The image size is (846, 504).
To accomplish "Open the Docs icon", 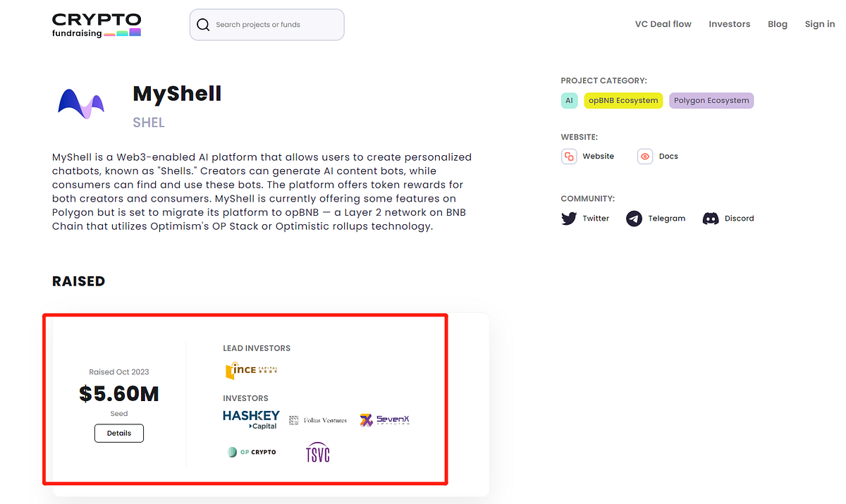I will click(644, 156).
